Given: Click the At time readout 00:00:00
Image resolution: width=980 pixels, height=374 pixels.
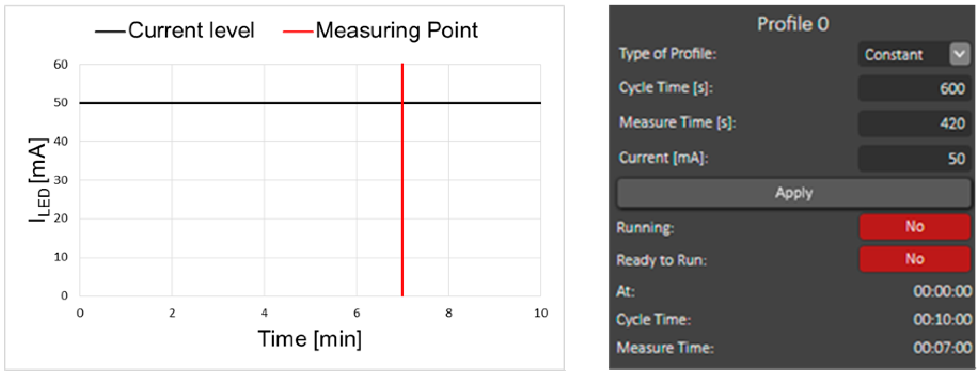Looking at the screenshot, I should [942, 291].
